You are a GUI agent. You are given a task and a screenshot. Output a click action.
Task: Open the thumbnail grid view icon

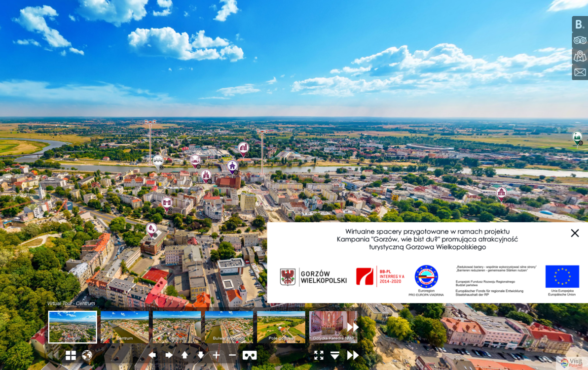coord(71,355)
